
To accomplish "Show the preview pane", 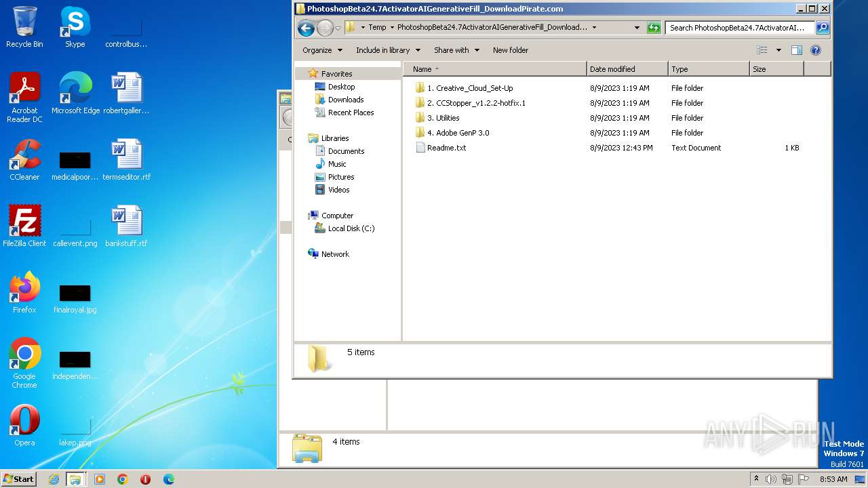I will pos(797,50).
